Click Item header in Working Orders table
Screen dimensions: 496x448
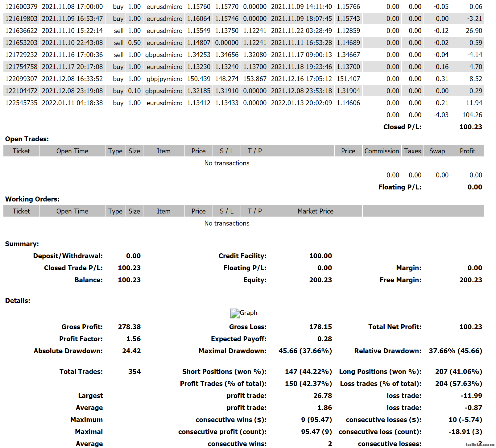click(x=163, y=211)
